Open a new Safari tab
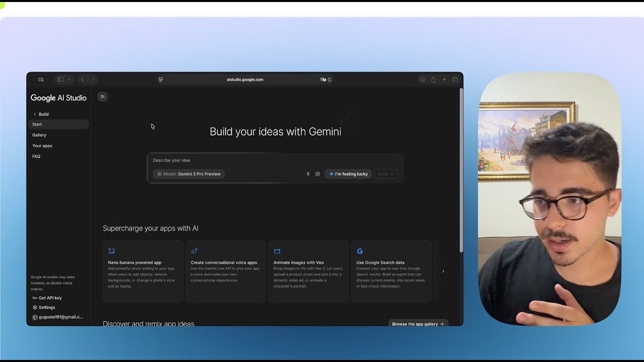Viewport: 644px width, 362px height. coord(444,79)
